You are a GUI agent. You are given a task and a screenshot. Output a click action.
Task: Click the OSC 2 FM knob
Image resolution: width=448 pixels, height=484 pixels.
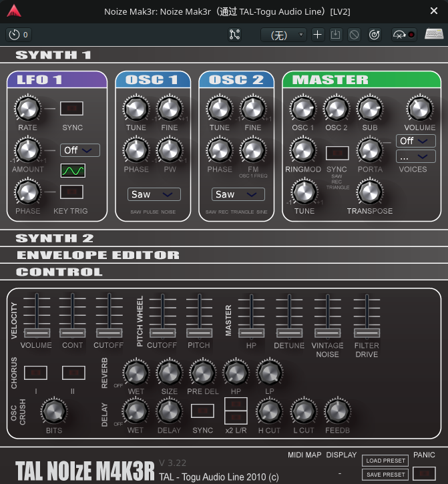click(x=253, y=150)
